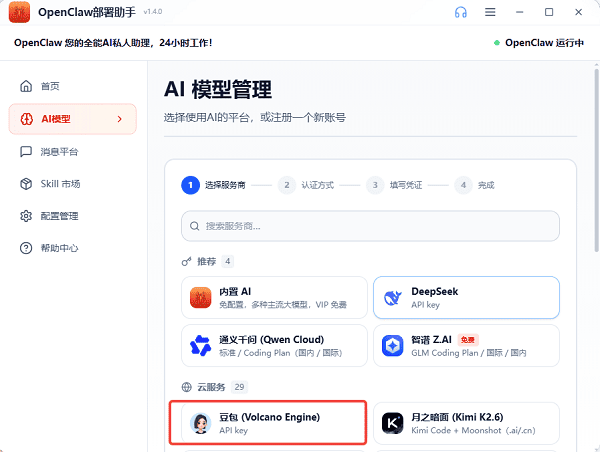Choose the 内置 AI provider card
This screenshot has height=452, width=600.
(274, 297)
